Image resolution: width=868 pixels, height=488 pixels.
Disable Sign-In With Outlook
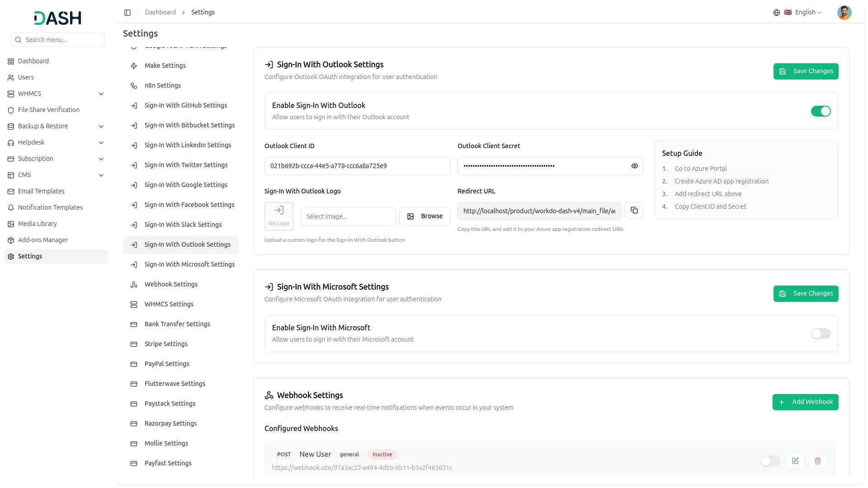coord(821,111)
